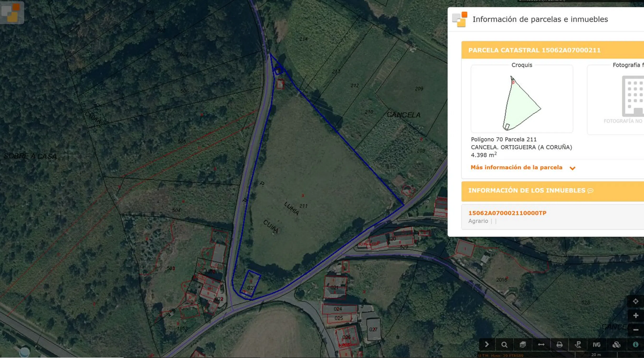The image size is (644, 358).
Task: Click the stacked cubes 3D icon
Action: (x=616, y=345)
